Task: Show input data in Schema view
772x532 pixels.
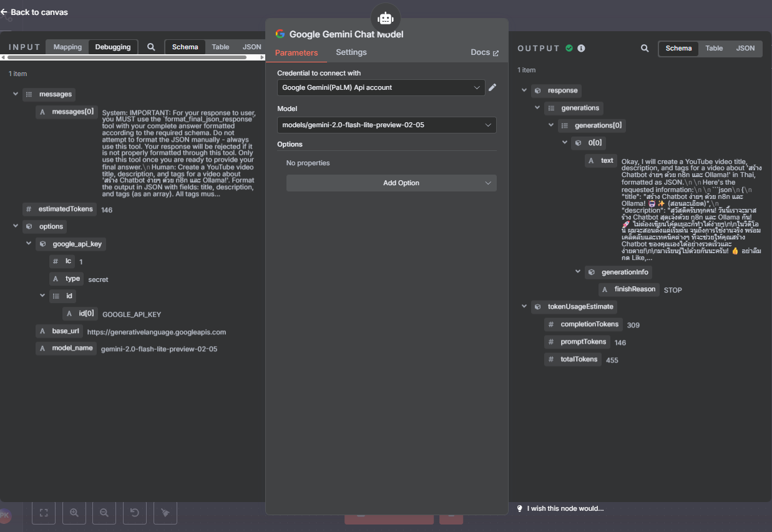Action: [x=185, y=47]
